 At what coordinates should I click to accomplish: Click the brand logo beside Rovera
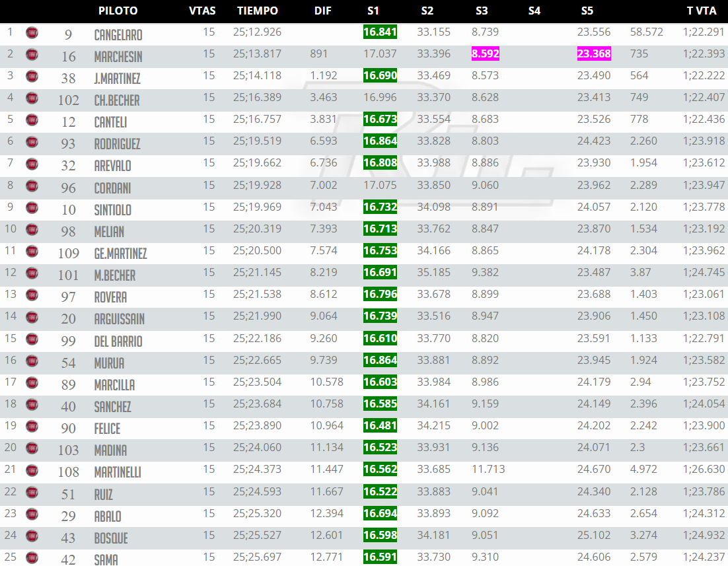(32, 295)
